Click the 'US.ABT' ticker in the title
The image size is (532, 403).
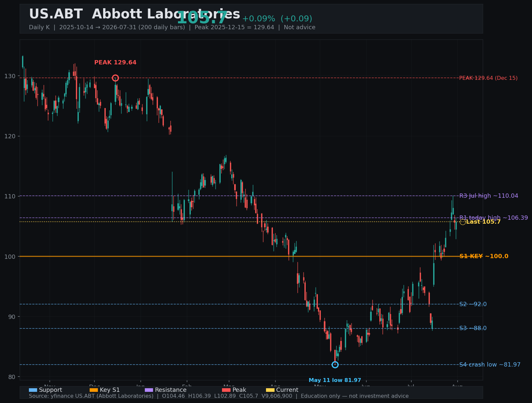pos(56,14)
